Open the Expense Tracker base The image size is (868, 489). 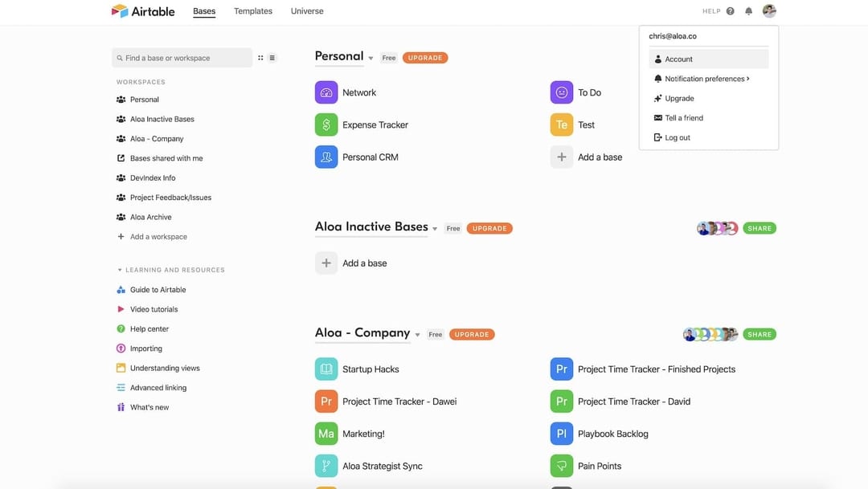click(375, 124)
